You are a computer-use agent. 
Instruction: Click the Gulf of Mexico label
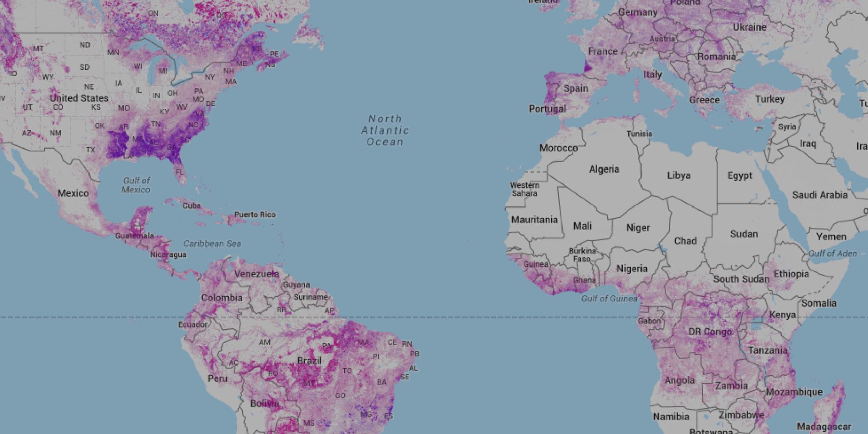point(136,185)
